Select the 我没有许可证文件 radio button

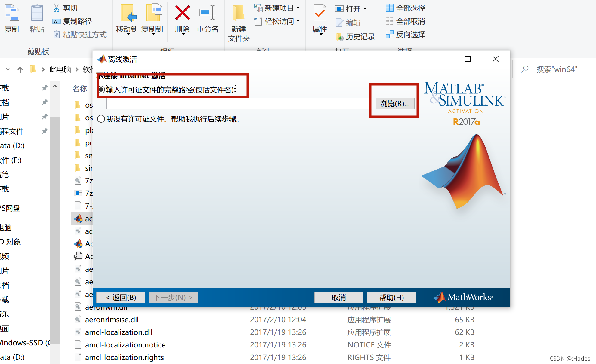[101, 119]
